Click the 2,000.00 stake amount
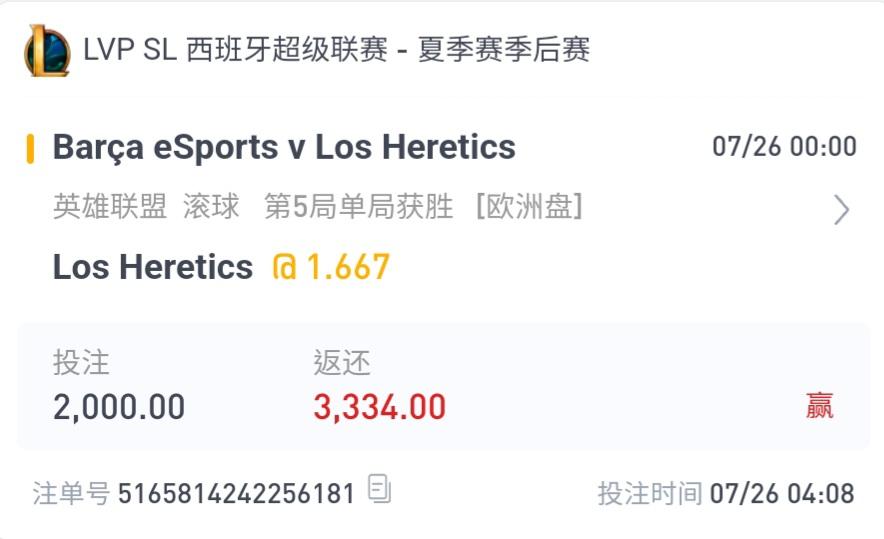Viewport: 884px width, 539px height. (x=119, y=407)
